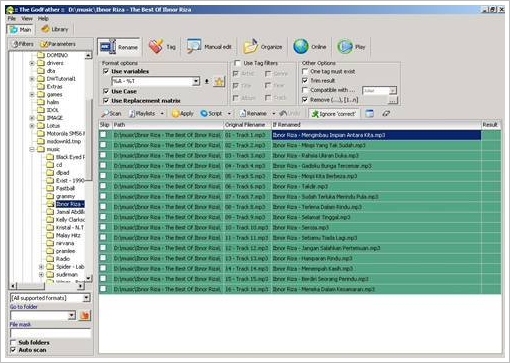This screenshot has width=510, height=363.
Task: Open the Script dropdown arrow
Action: (x=229, y=114)
